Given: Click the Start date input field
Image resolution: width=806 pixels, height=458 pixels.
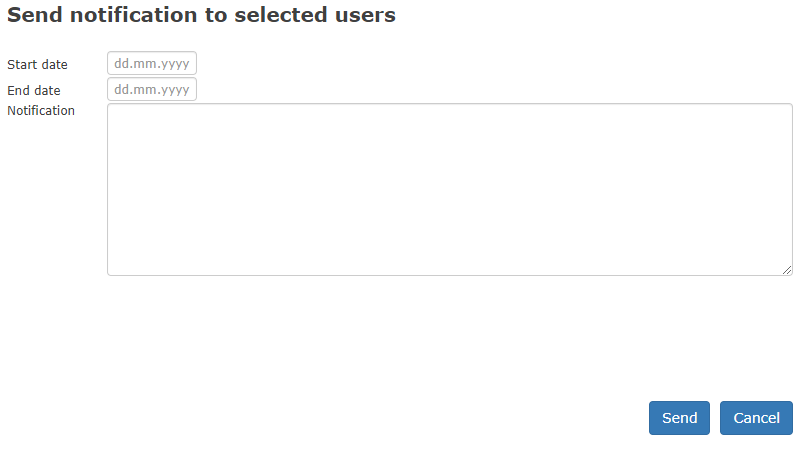Looking at the screenshot, I should [152, 63].
